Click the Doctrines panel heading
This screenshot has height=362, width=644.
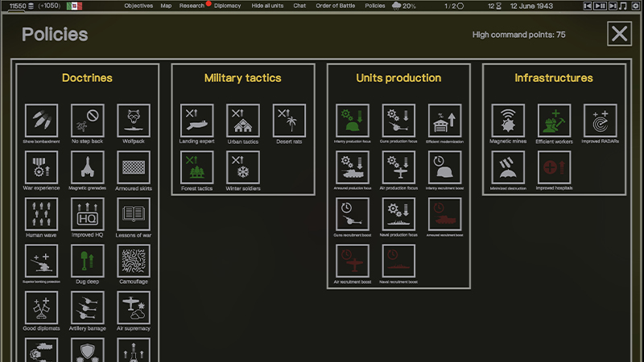87,77
